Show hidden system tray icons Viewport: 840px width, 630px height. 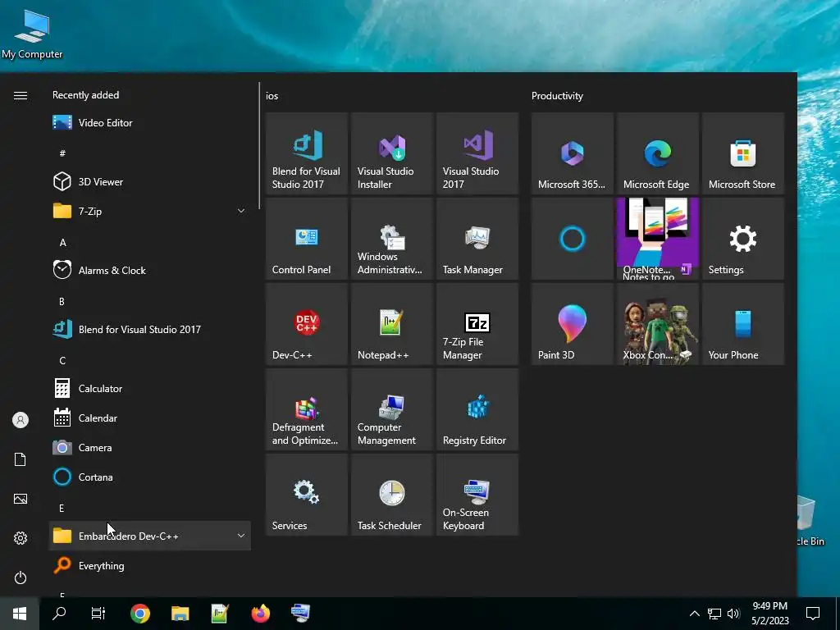coord(694,614)
